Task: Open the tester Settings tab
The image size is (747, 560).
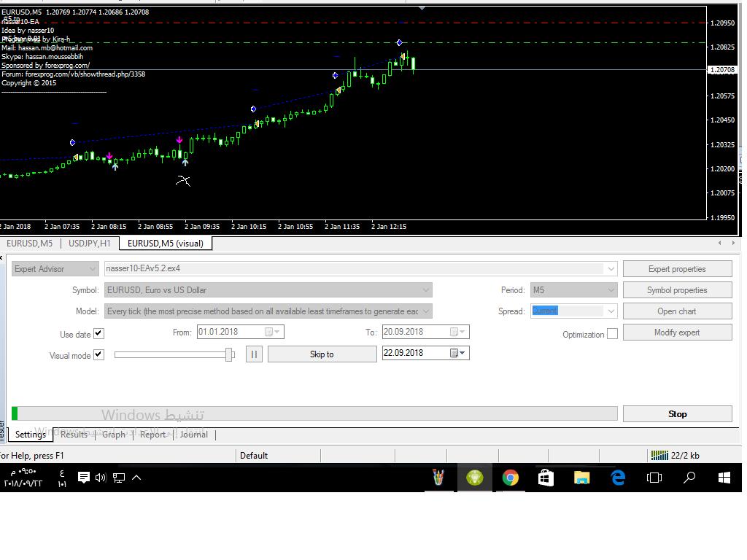Action: [31, 435]
